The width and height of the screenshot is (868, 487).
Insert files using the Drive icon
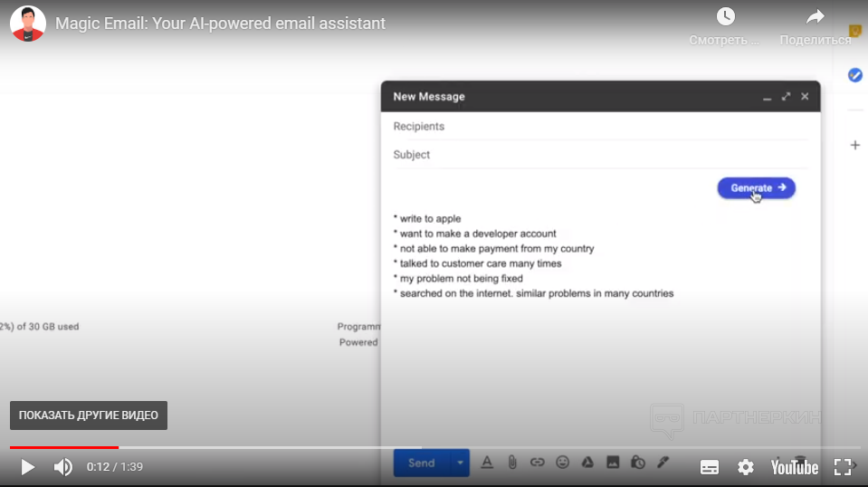point(587,462)
